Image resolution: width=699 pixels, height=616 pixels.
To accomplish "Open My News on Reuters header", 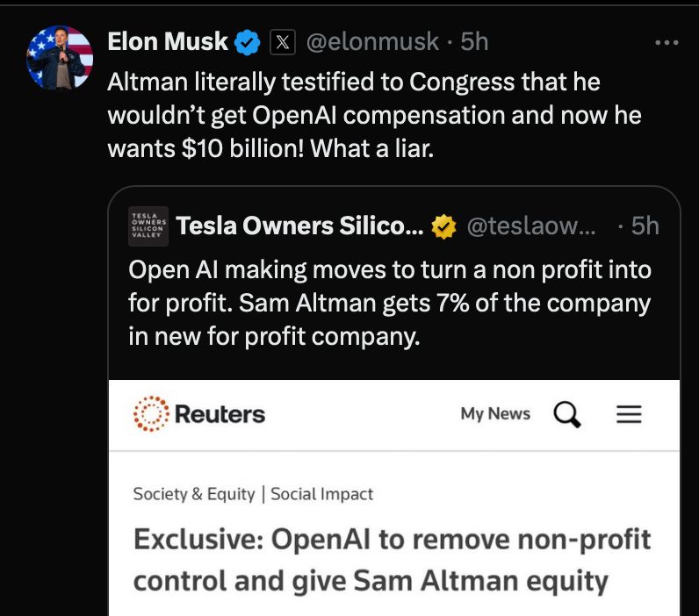I will [495, 414].
